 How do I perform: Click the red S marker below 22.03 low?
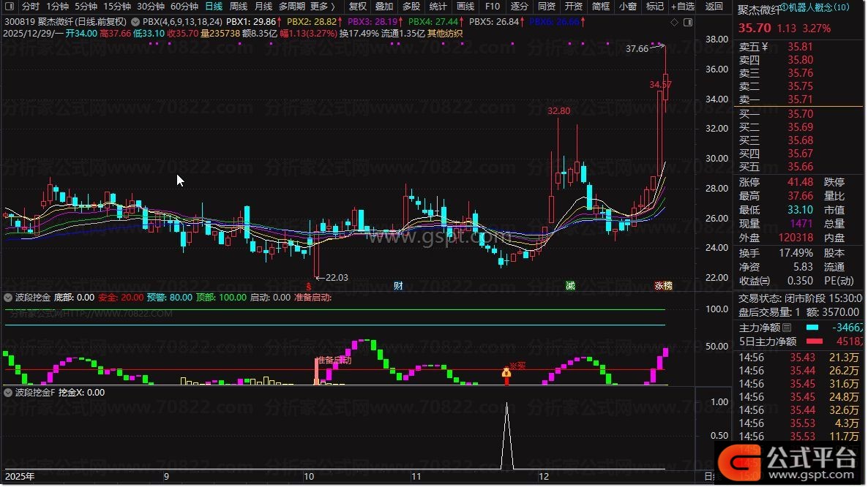click(x=310, y=286)
